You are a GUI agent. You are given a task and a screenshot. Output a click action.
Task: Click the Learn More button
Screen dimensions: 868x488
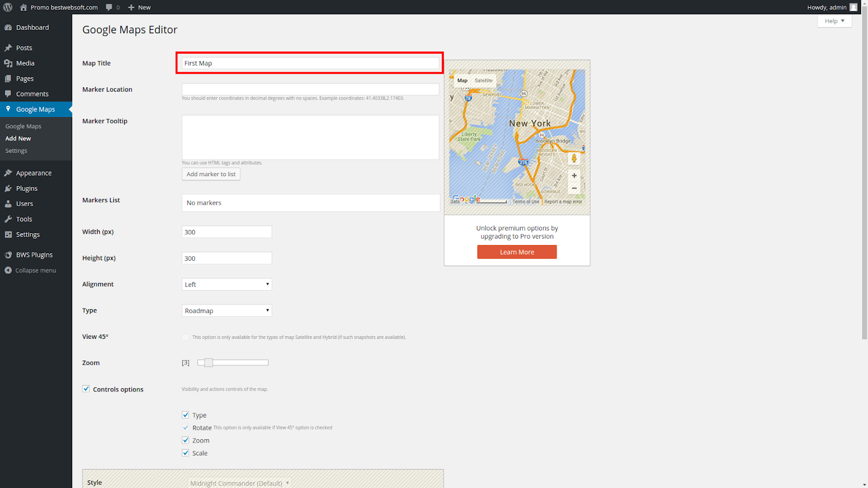517,252
